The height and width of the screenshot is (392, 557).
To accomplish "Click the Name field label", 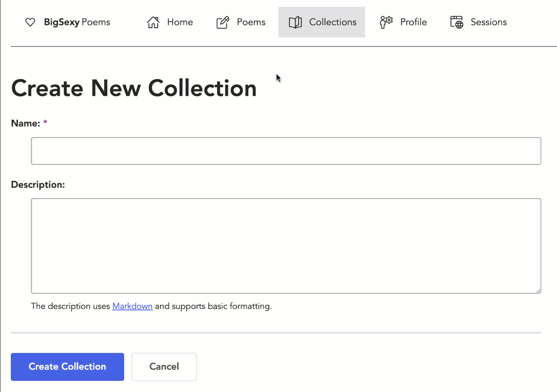I will click(x=25, y=123).
